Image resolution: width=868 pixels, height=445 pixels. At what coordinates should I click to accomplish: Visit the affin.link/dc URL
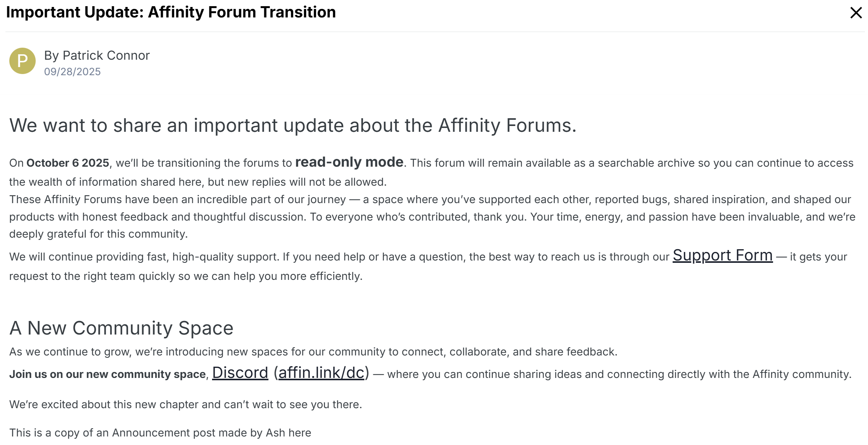(x=321, y=373)
